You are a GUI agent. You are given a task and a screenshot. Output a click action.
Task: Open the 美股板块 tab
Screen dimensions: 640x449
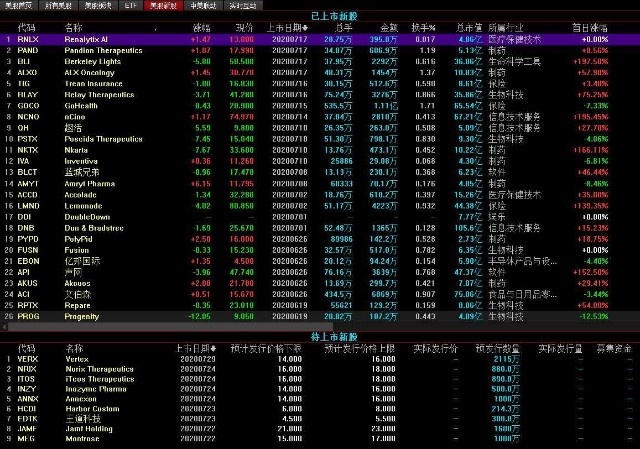[98, 5]
